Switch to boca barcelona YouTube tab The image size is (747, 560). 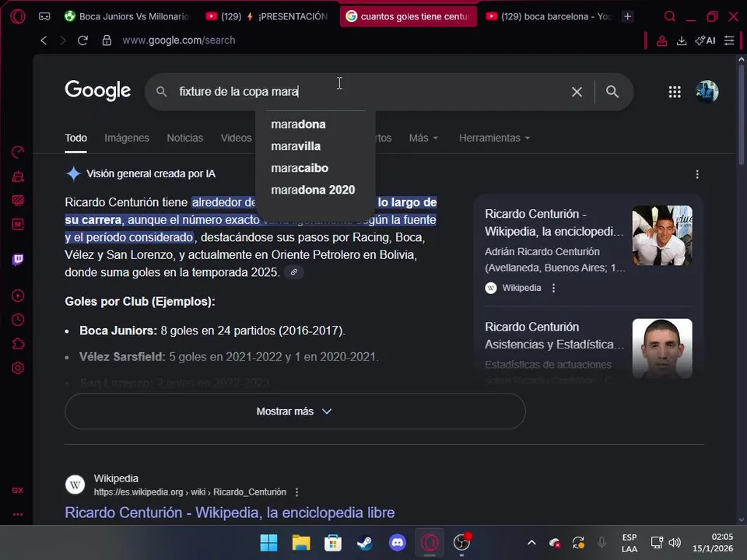[549, 16]
